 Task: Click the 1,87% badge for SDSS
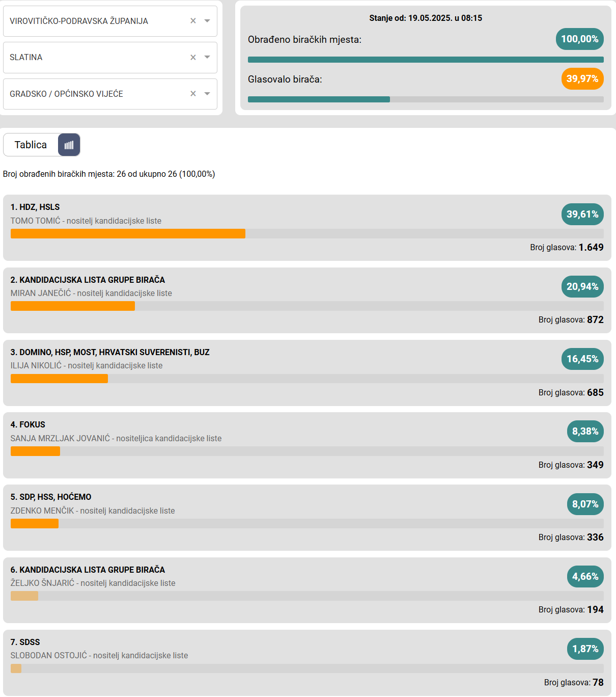[585, 649]
